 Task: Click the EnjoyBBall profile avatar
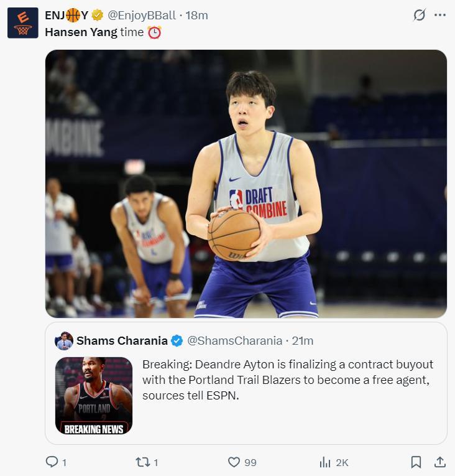(23, 23)
